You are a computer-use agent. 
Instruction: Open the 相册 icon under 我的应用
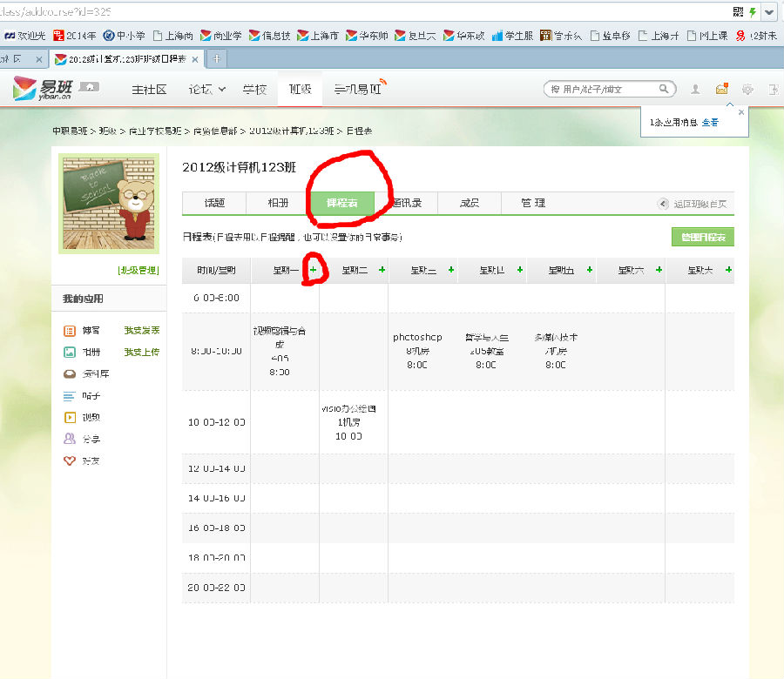tap(70, 353)
